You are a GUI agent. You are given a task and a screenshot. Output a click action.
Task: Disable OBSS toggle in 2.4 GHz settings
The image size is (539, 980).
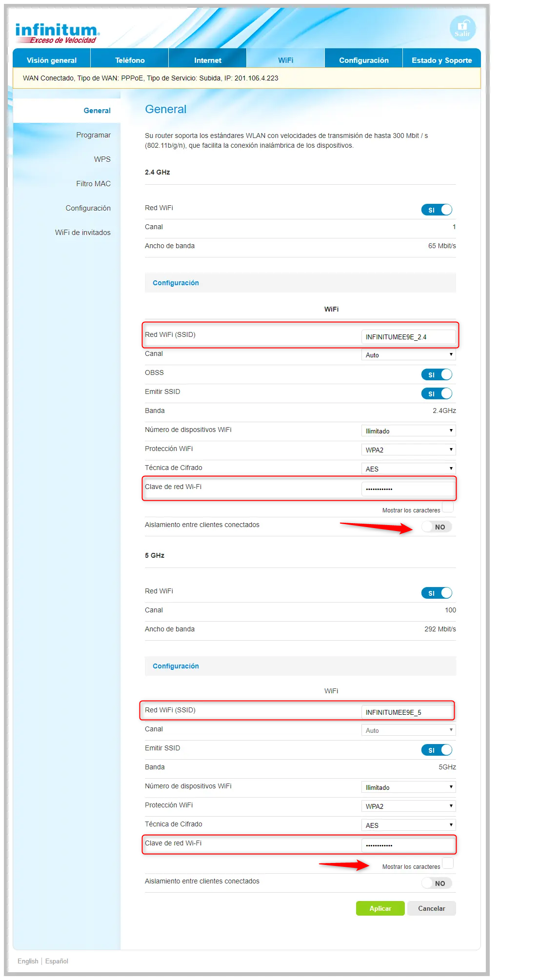[437, 374]
